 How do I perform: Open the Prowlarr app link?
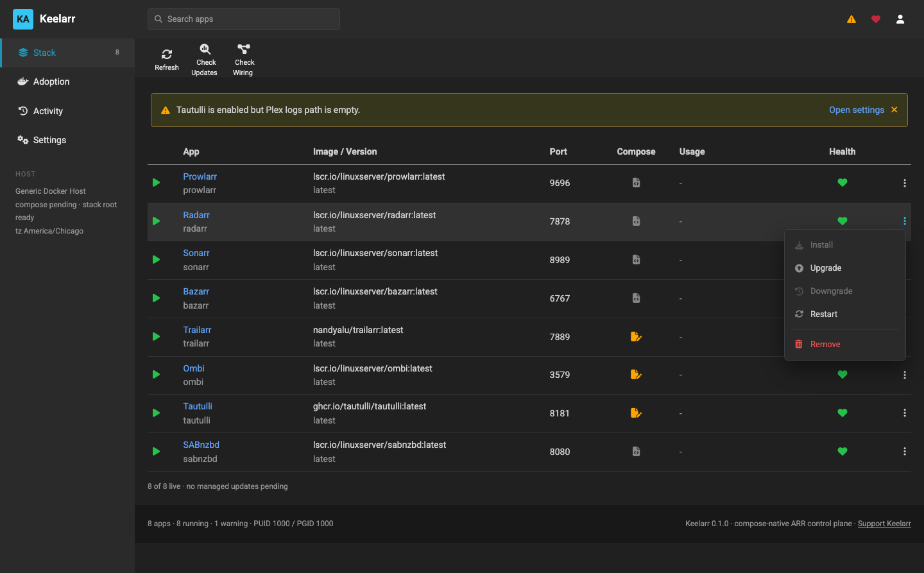tap(200, 176)
